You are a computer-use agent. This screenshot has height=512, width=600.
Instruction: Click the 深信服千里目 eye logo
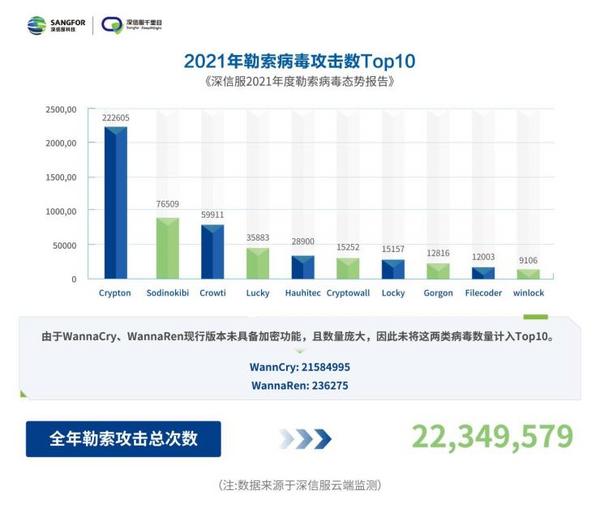[112, 25]
